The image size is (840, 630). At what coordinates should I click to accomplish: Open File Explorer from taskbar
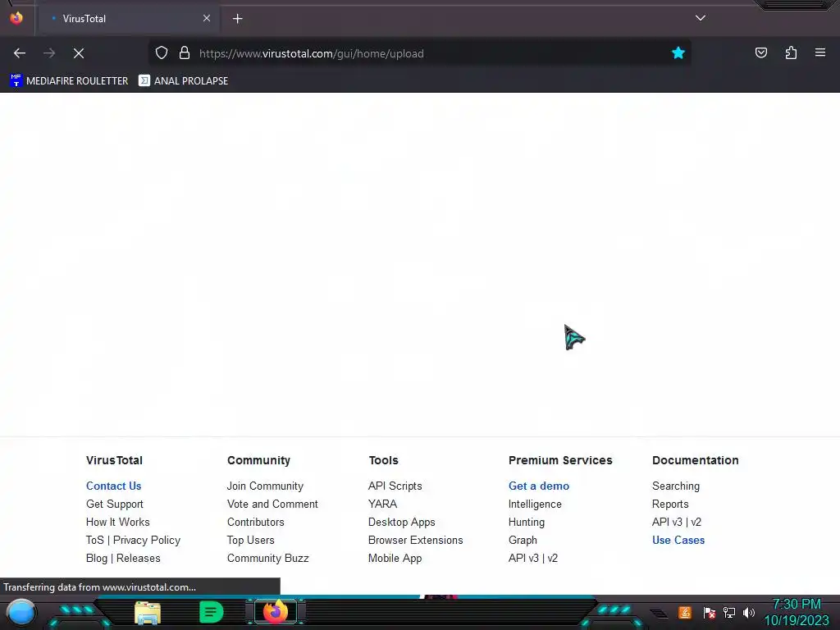point(148,613)
